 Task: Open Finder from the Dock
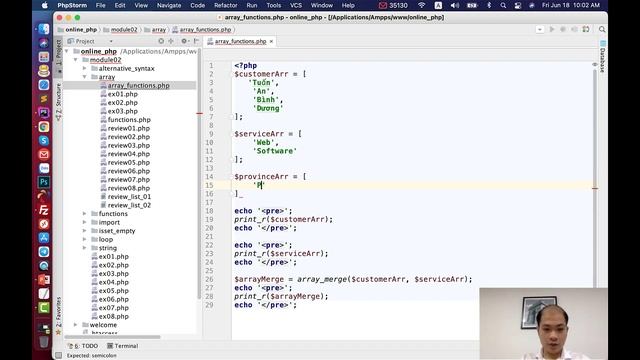click(x=44, y=29)
